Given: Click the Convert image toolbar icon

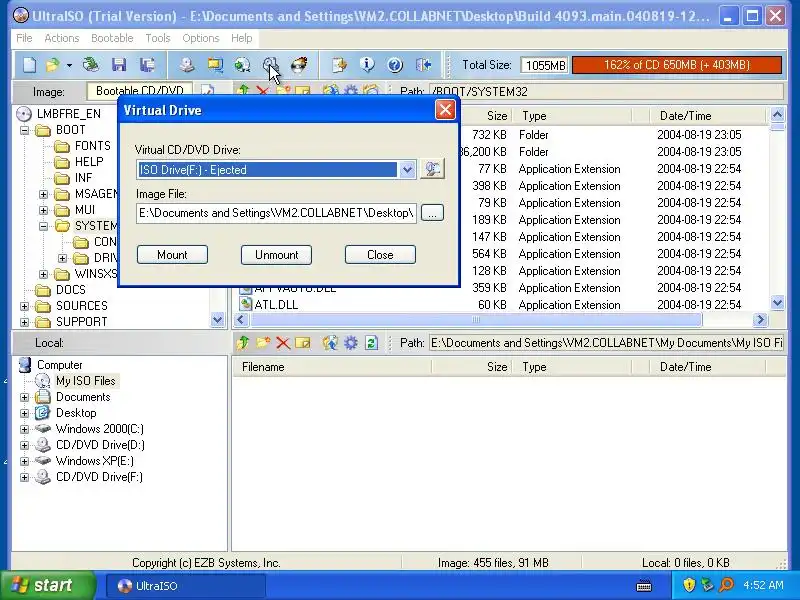Looking at the screenshot, I should [x=242, y=65].
